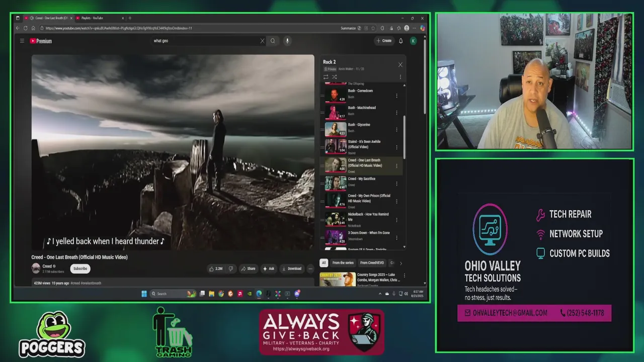Toggle loop playlist

(x=326, y=77)
